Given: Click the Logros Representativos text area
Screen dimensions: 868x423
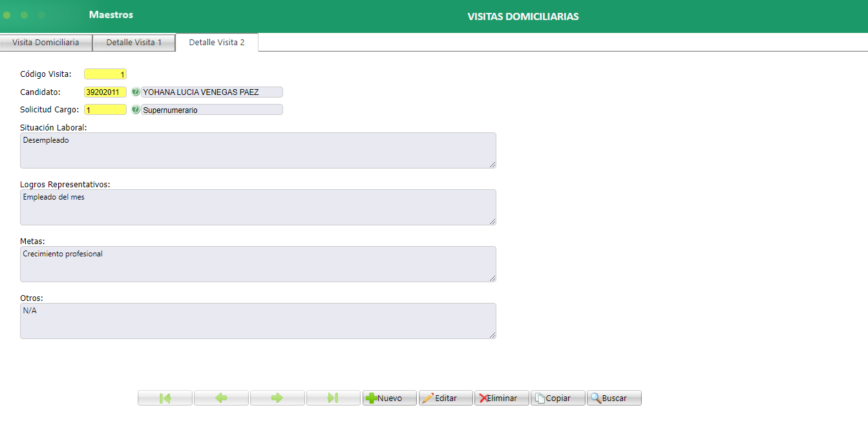Looking at the screenshot, I should [x=258, y=207].
